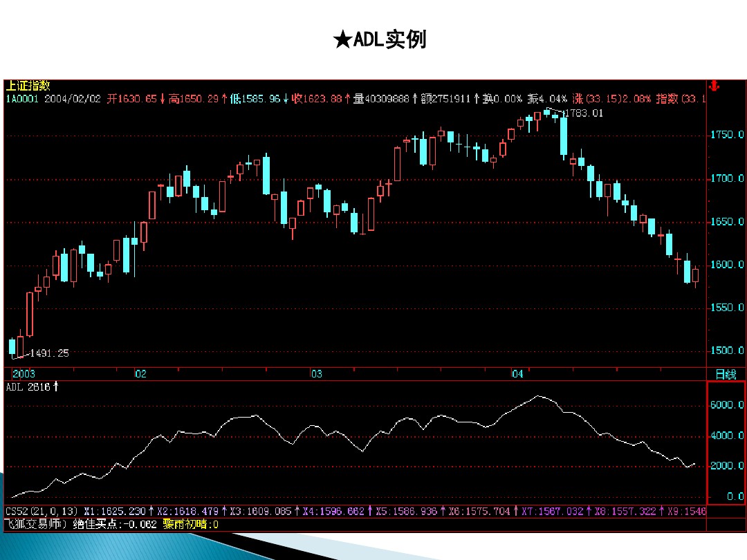Screen dimensions: 747x560
Task: Toggle the 换0.00% turnover display
Action: tap(501, 99)
